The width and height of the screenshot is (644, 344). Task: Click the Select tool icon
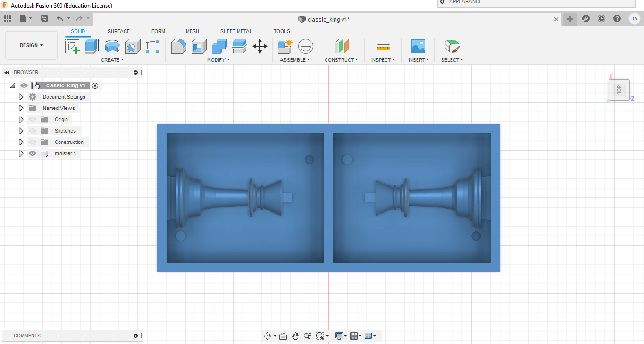tap(452, 46)
